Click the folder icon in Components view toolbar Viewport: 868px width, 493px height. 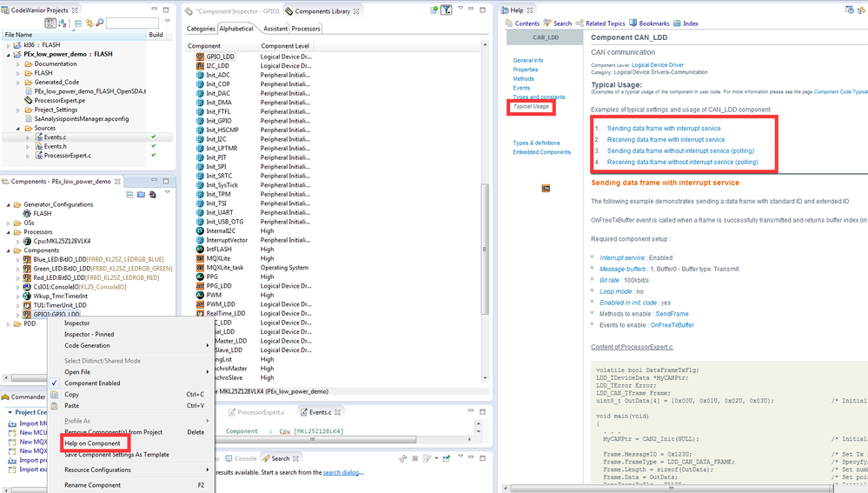click(x=141, y=195)
